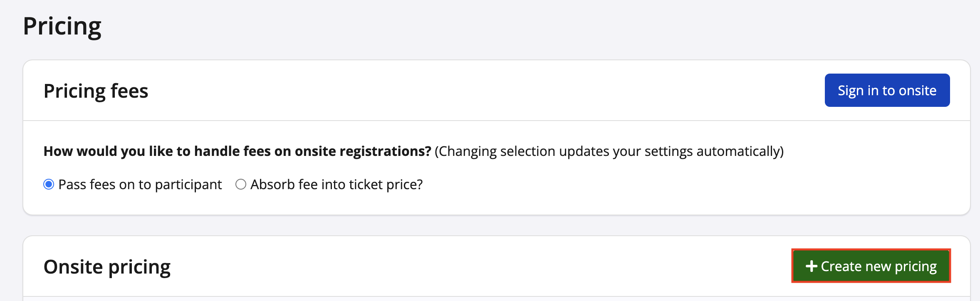This screenshot has height=301, width=980.
Task: Click the 'Absorb fee into ticket price?' label text
Action: click(336, 185)
